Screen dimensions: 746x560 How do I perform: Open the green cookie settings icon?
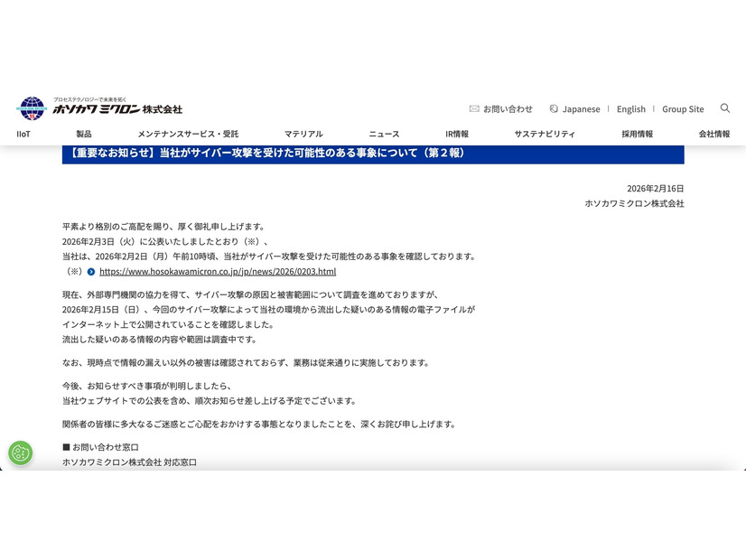[20, 453]
